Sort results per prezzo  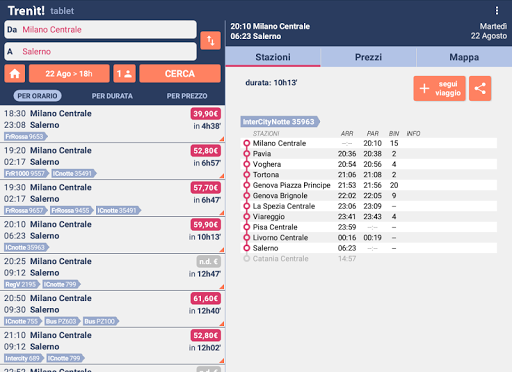(x=187, y=96)
